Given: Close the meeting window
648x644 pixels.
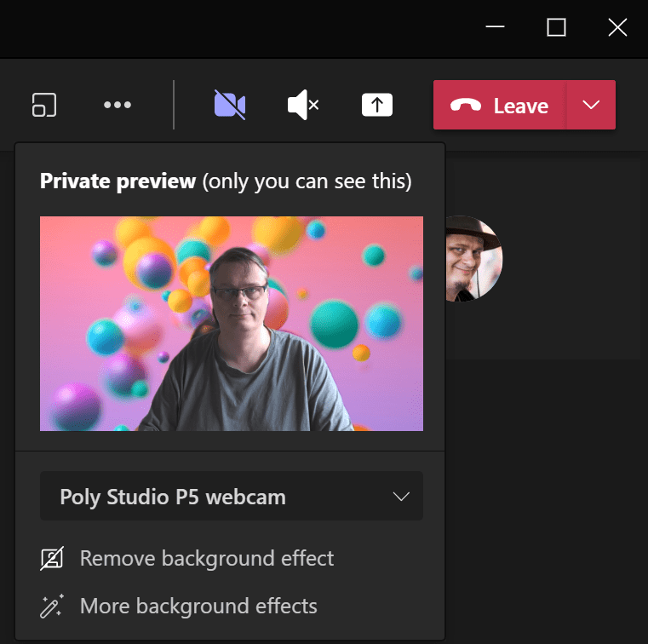Looking at the screenshot, I should click(x=617, y=27).
